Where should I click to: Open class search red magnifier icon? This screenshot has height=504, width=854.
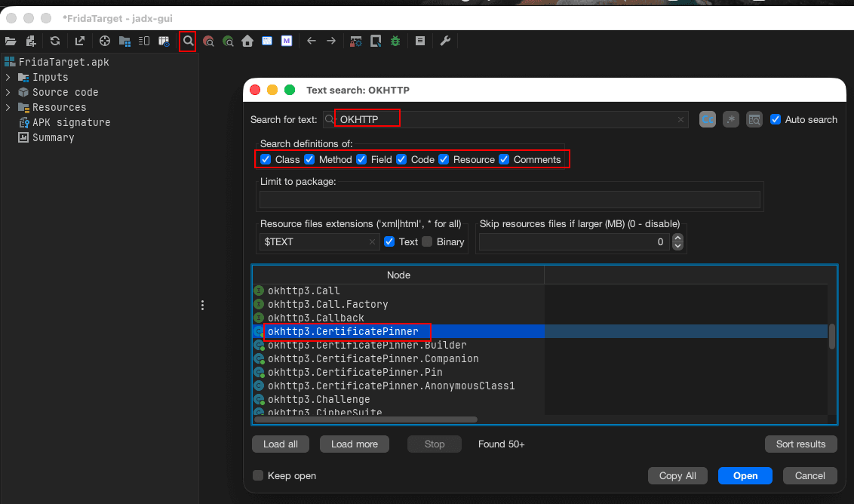coord(208,41)
